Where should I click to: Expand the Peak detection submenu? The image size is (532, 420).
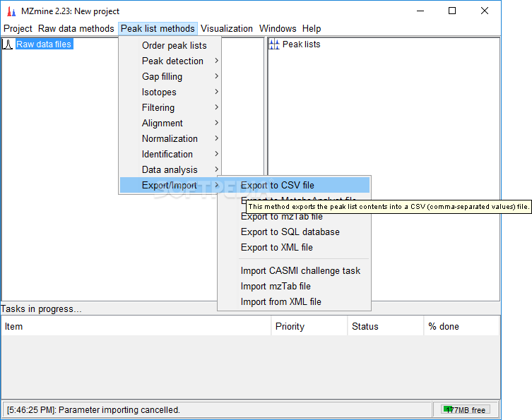tap(170, 61)
